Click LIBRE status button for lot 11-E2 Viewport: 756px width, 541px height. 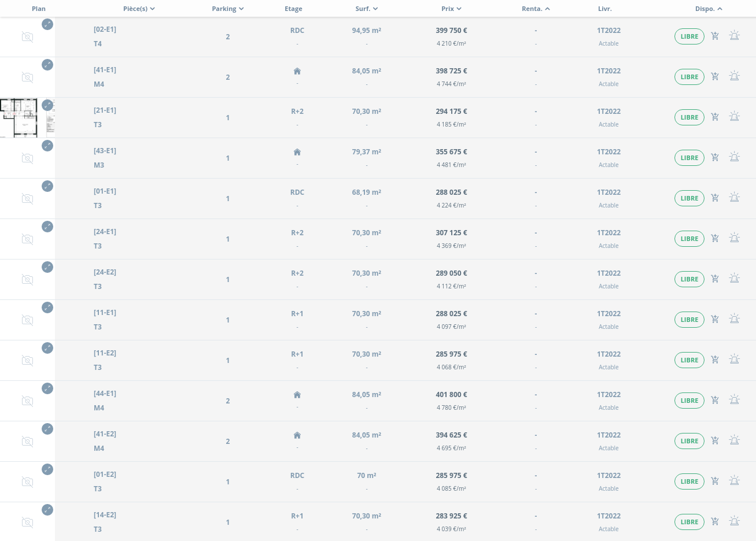pyautogui.click(x=689, y=360)
